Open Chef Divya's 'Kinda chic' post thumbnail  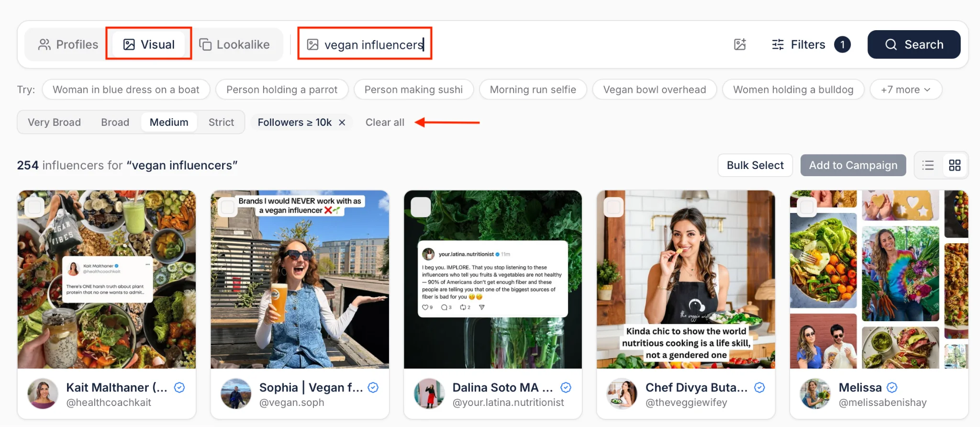coord(686,280)
